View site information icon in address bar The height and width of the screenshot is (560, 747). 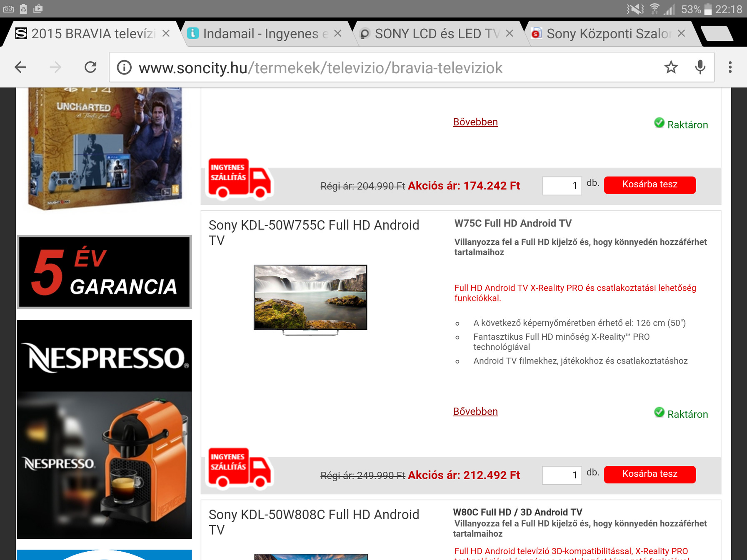click(124, 67)
